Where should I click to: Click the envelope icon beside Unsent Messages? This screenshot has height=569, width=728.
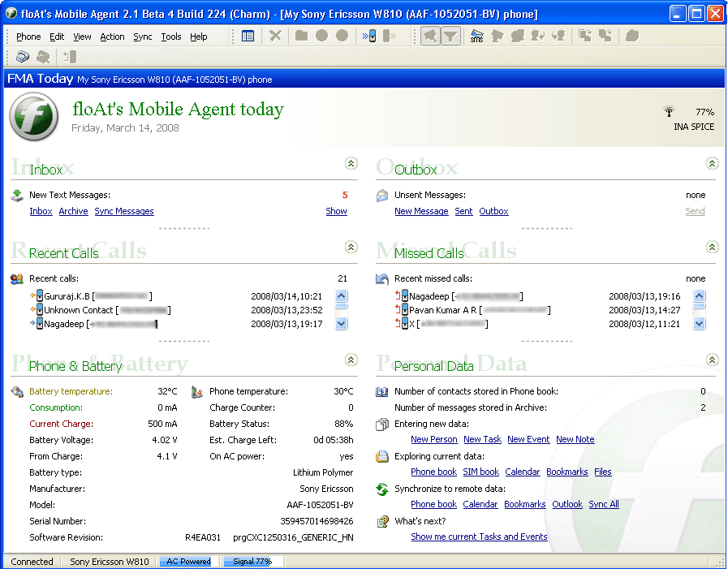[x=382, y=196]
